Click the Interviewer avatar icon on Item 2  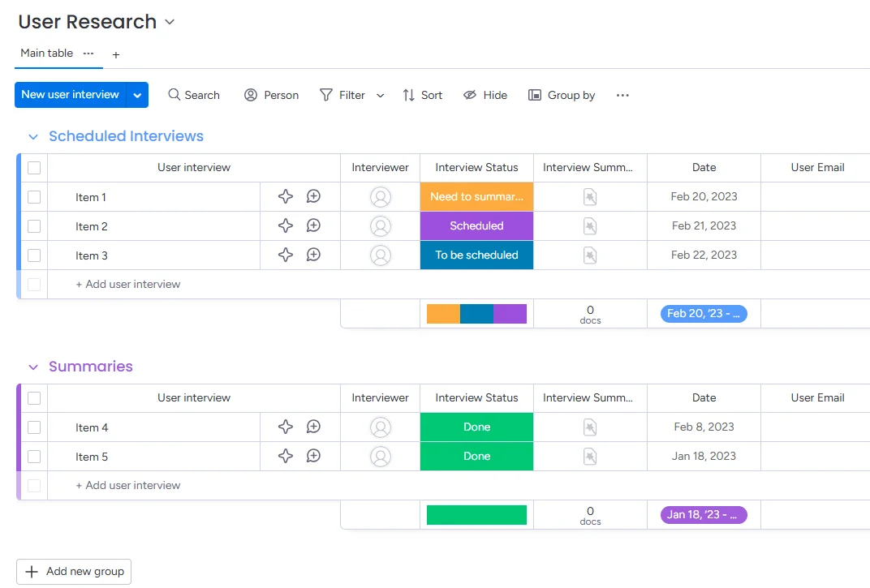point(379,225)
